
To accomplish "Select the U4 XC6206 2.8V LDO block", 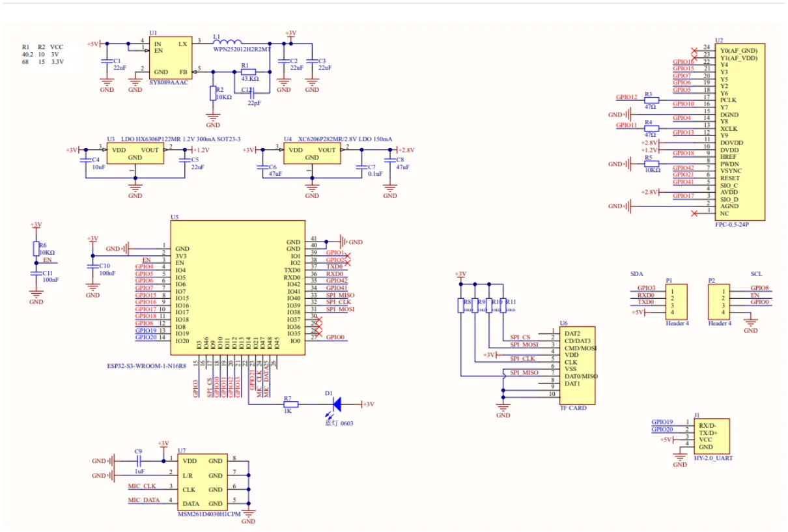I will (x=312, y=153).
